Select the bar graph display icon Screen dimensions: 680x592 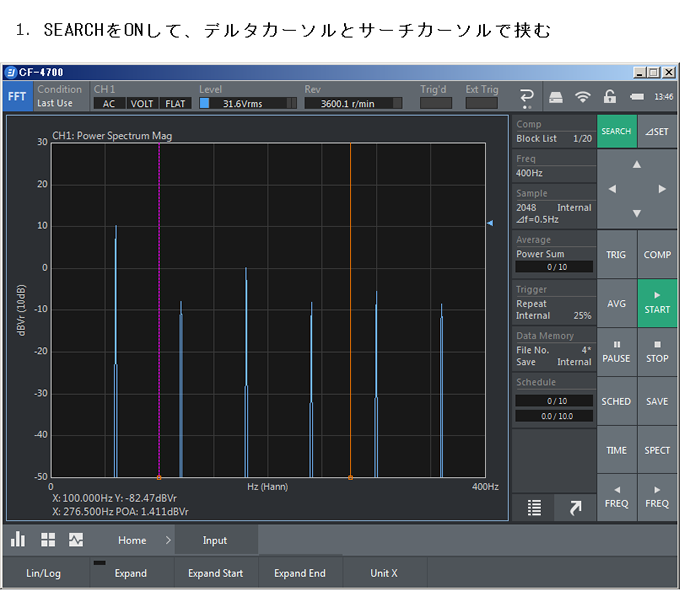[x=18, y=540]
